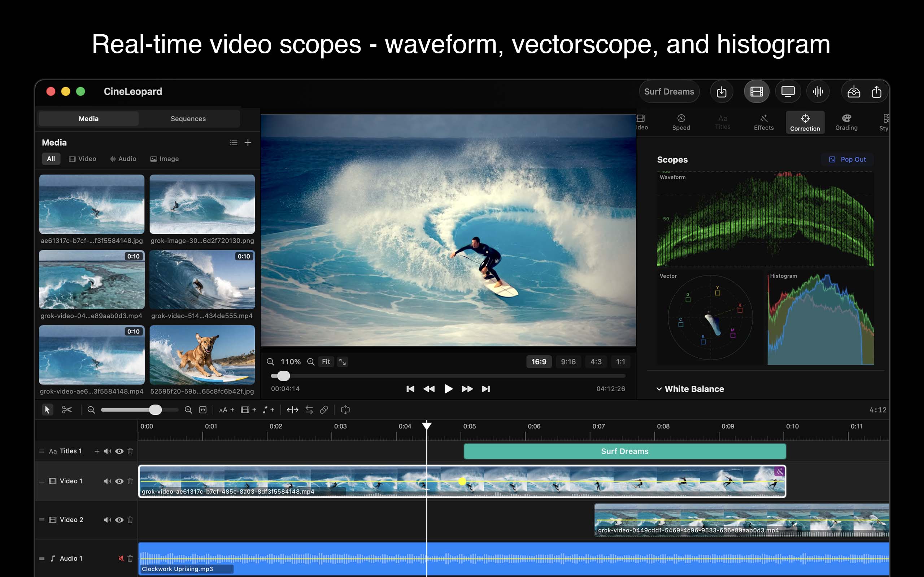
Task: Toggle visibility of the Video 1 track
Action: tap(119, 481)
